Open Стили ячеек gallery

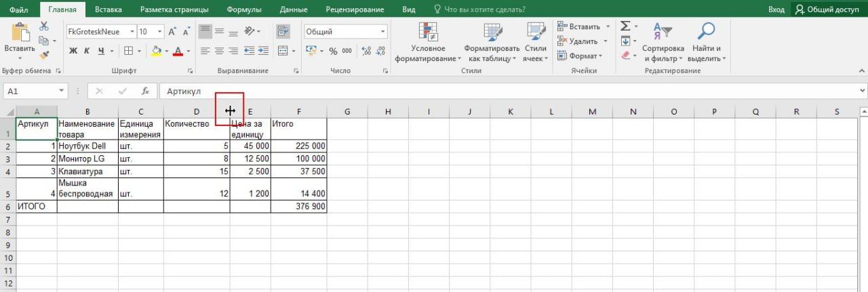point(536,43)
